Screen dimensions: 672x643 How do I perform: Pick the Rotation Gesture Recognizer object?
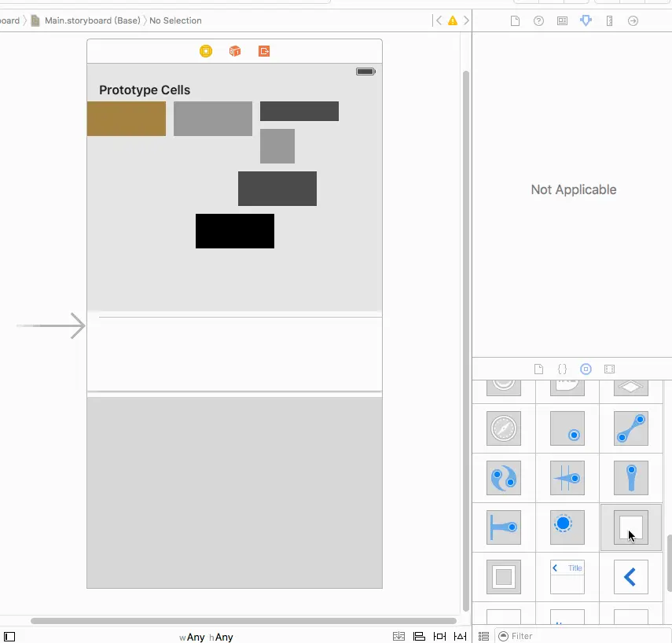coord(504,478)
